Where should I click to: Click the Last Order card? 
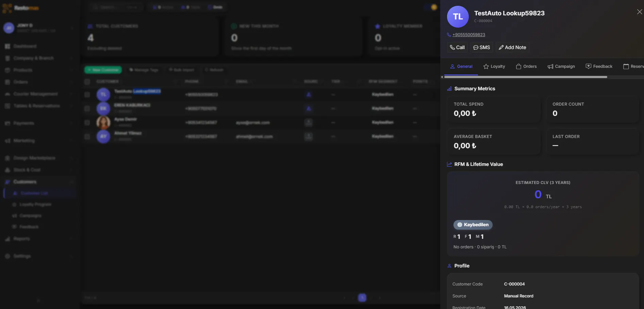593,141
